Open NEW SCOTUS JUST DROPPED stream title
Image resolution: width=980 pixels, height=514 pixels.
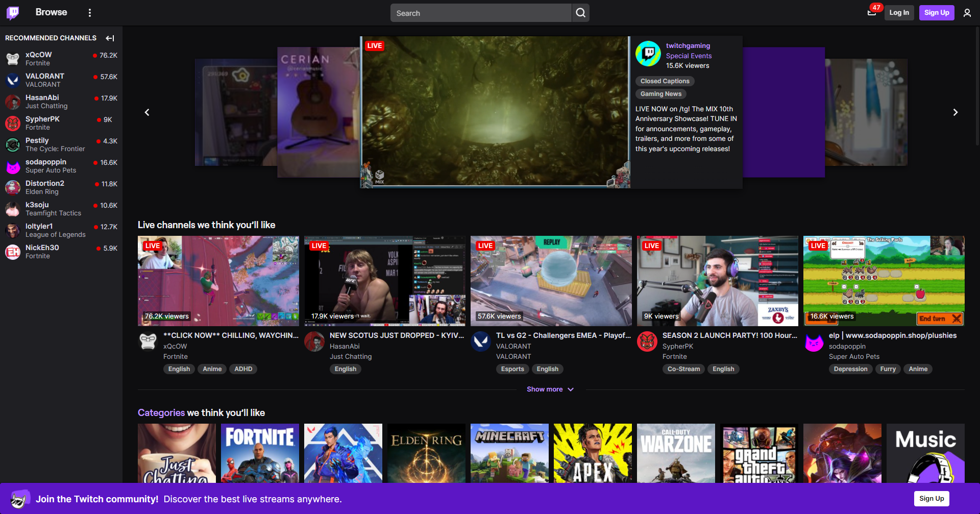pos(397,335)
